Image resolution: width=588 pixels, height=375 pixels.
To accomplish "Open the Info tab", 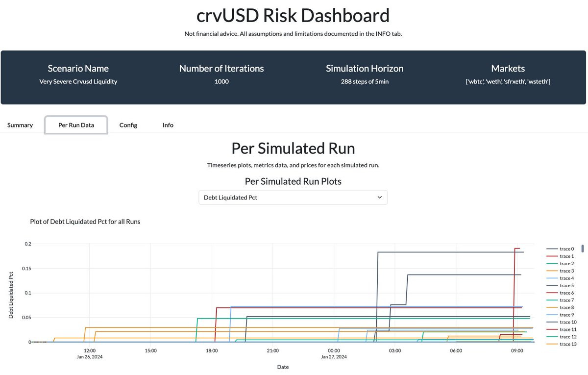I will pos(168,125).
